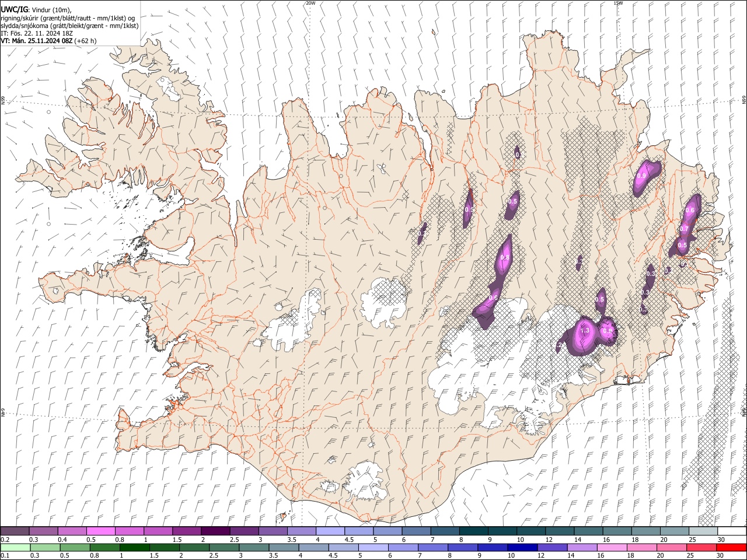Image resolution: width=747 pixels, height=560 pixels.
Task: Click the 0.7 precipitation value on the map
Action: click(685, 229)
